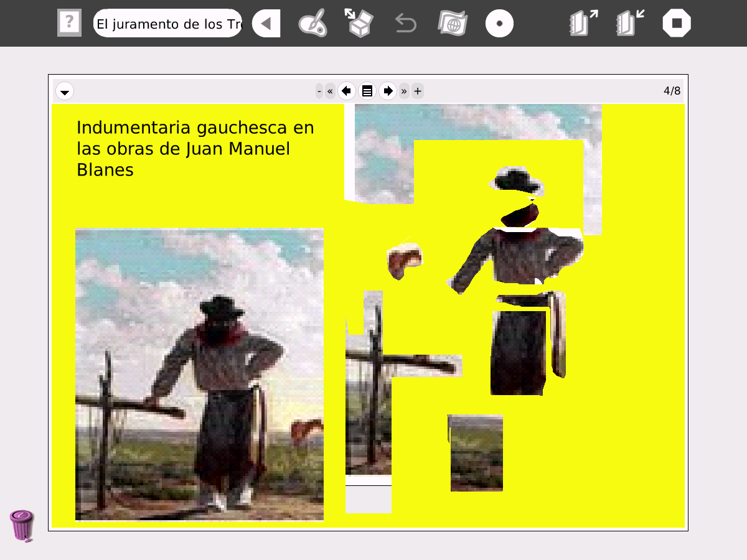Select the dark chiripá skirt puzzle piece
Image resolution: width=747 pixels, height=560 pixels.
pos(519,352)
